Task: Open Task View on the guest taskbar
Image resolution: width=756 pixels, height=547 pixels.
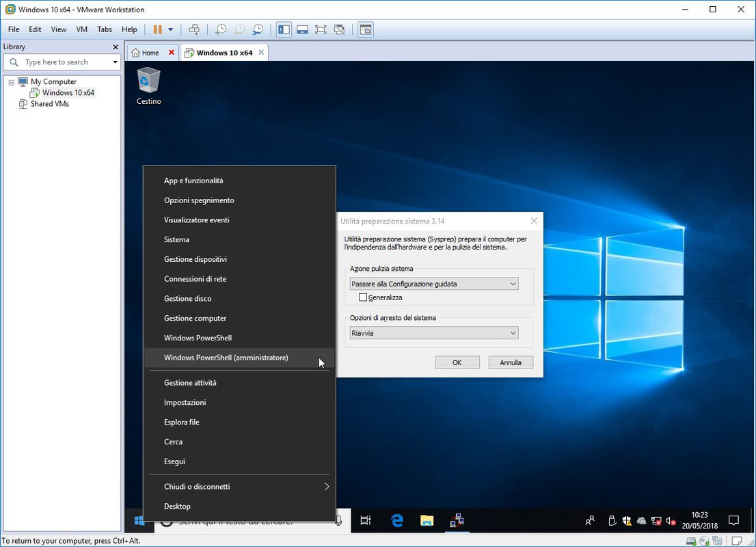Action: [x=366, y=521]
